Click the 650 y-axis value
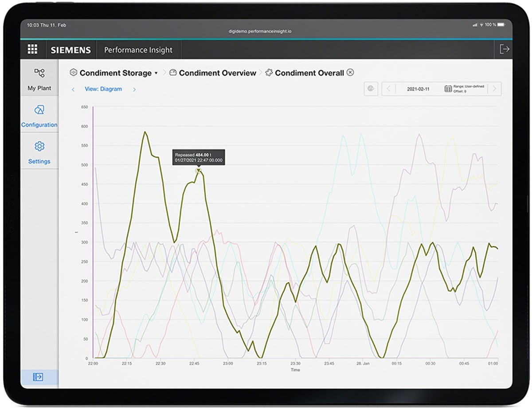The image size is (532, 410). [85, 107]
